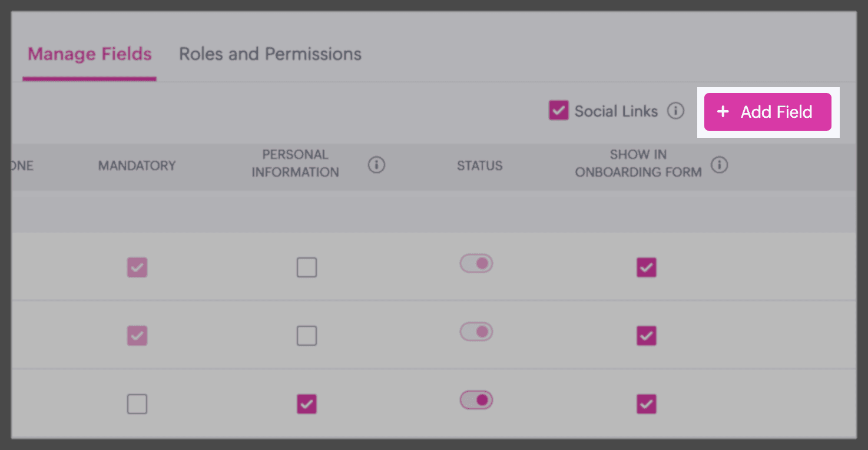Uncheck second row Show in Onboarding Form
The height and width of the screenshot is (450, 868).
pos(646,336)
